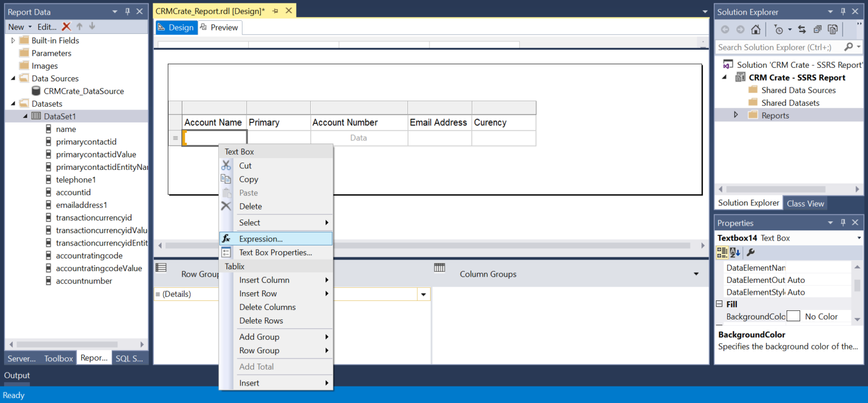The image size is (868, 403).
Task: Click the Move Up arrow in Report Data toolbar
Action: point(79,27)
